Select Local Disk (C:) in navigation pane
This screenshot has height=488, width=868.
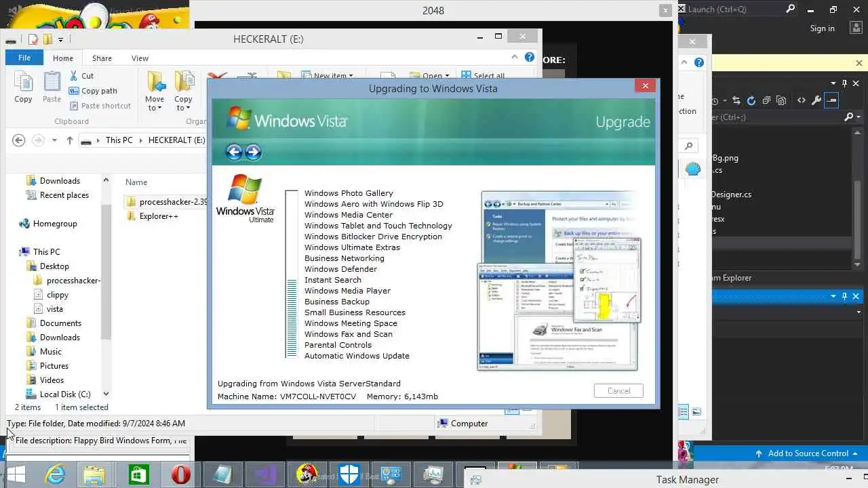58,394
